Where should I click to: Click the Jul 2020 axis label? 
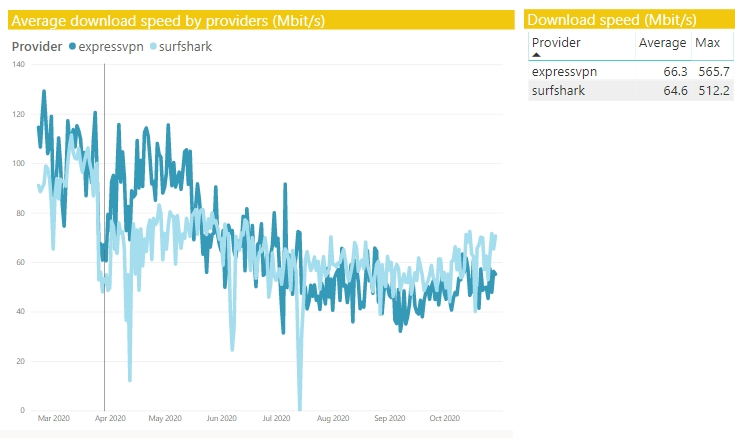click(x=276, y=418)
